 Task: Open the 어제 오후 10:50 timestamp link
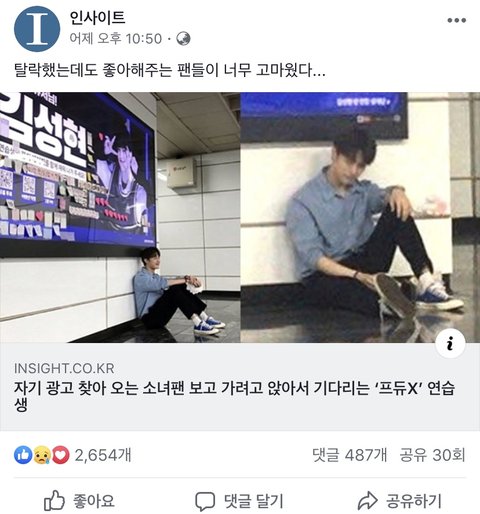(116, 39)
